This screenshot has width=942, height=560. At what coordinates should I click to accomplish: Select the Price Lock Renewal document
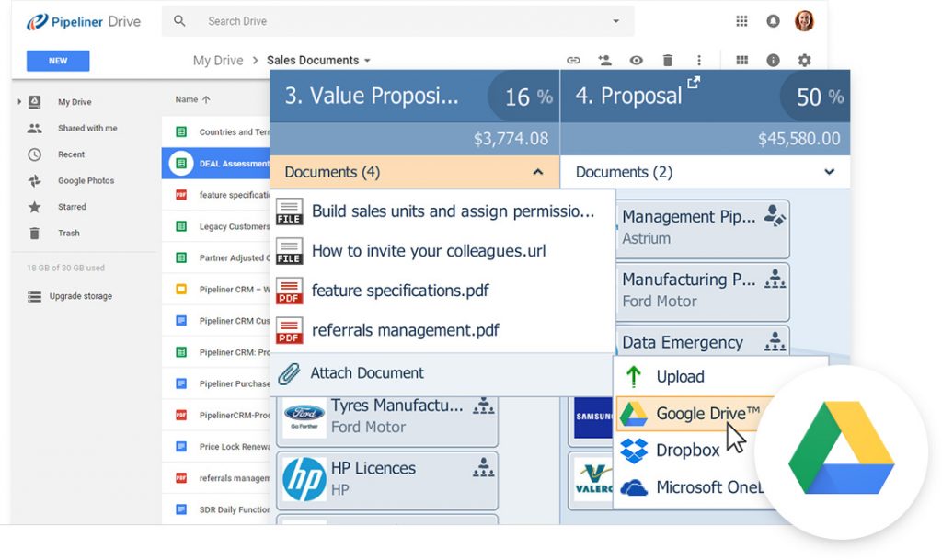(215, 447)
